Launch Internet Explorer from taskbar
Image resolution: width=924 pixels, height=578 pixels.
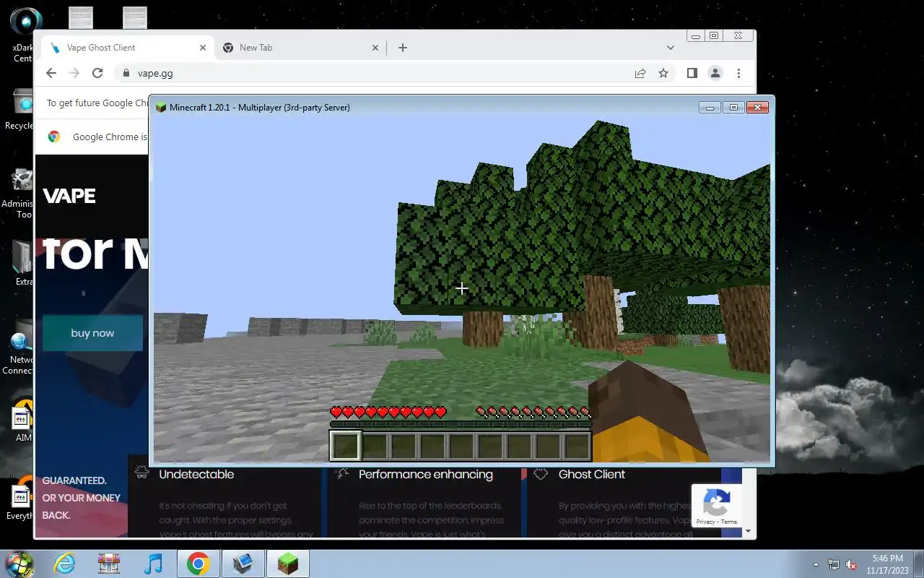pos(65,564)
